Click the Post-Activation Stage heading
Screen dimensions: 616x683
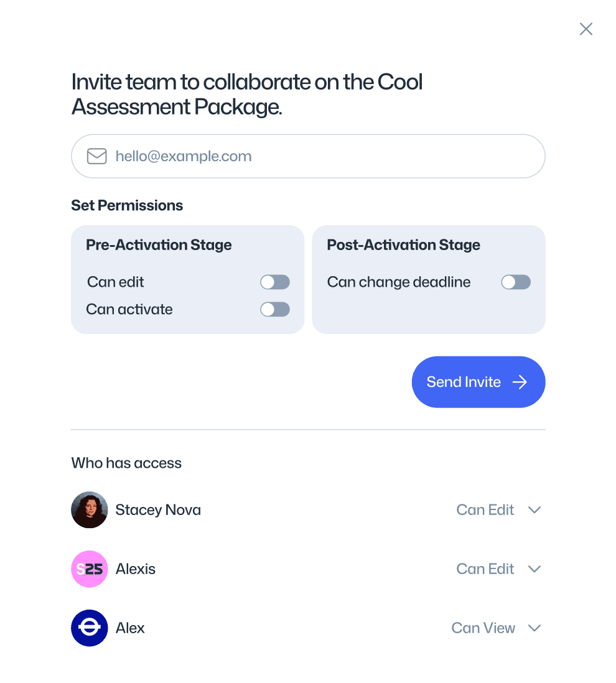tap(403, 245)
